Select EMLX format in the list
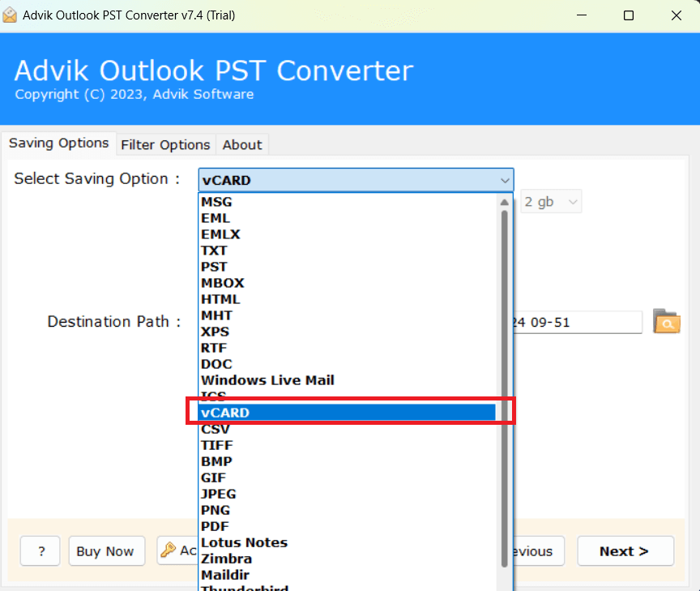The image size is (700, 591). coord(348,234)
